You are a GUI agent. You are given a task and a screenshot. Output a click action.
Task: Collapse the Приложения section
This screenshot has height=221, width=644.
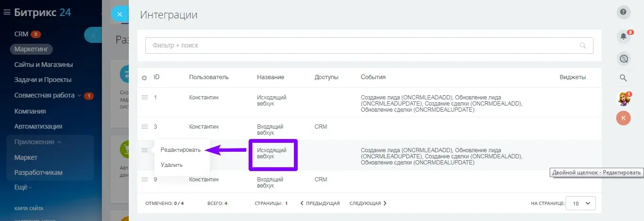(38, 142)
